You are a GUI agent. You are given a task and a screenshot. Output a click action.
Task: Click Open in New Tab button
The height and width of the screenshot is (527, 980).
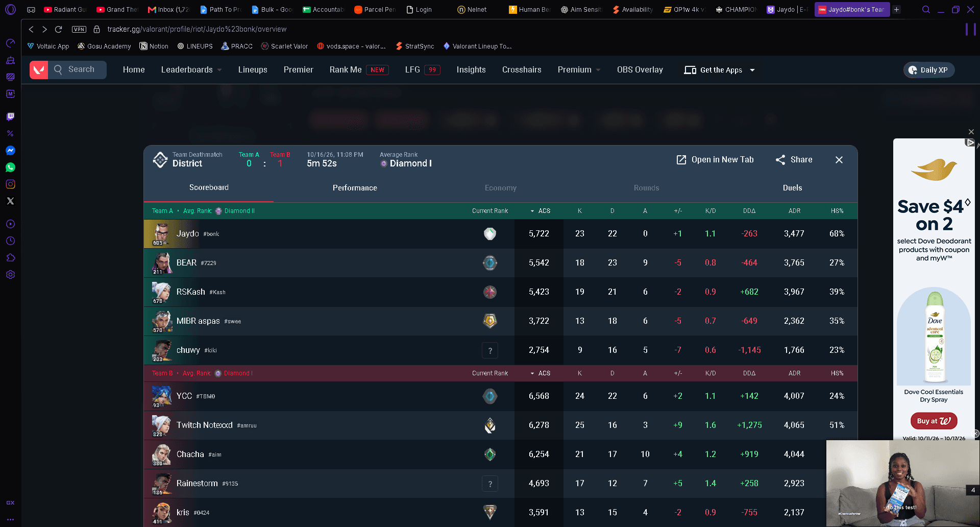715,160
